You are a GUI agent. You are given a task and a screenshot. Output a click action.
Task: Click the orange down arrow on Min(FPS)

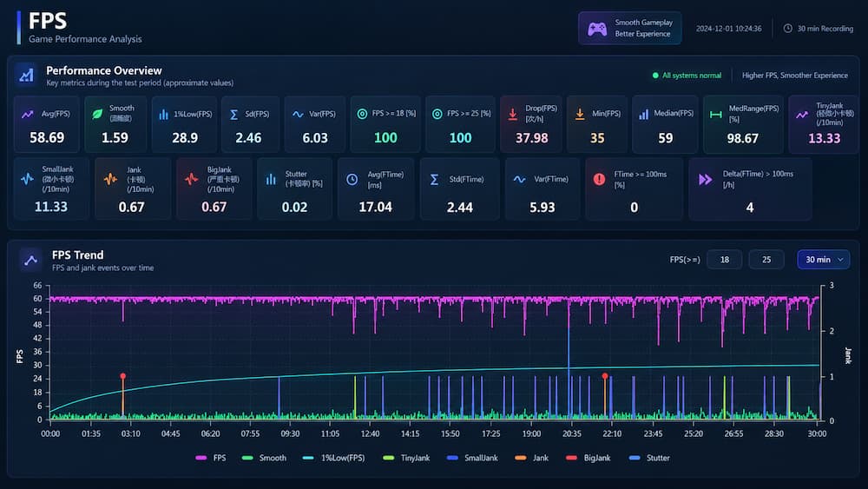[580, 114]
